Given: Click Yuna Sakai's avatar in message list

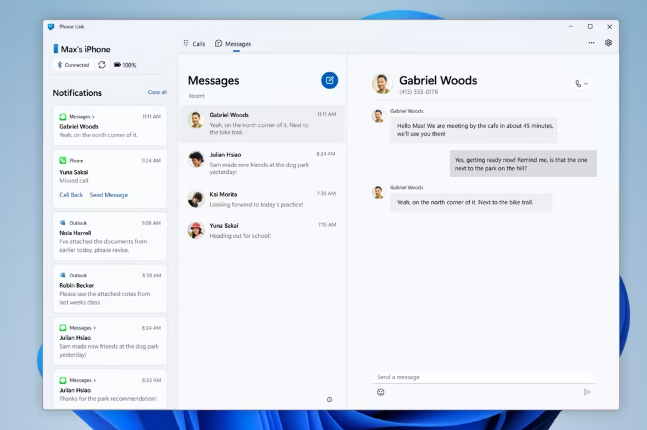Looking at the screenshot, I should (x=196, y=230).
